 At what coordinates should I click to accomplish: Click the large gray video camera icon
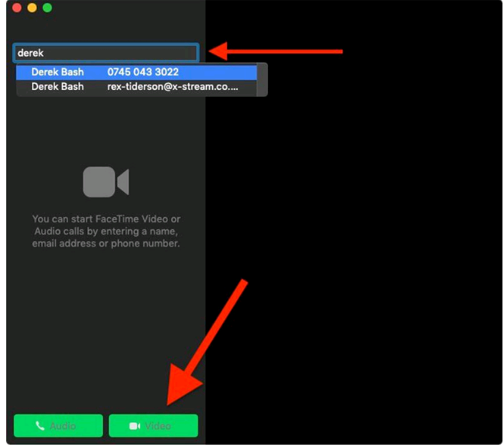click(x=106, y=182)
